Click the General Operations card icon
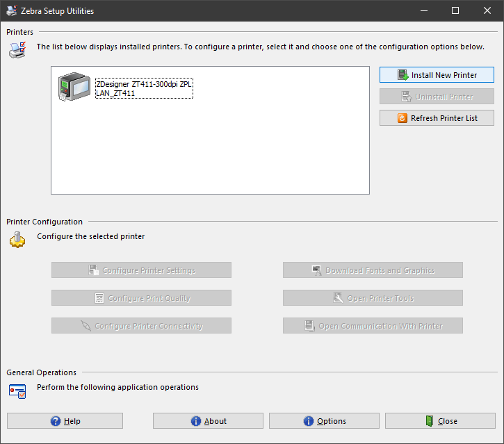 (17, 391)
